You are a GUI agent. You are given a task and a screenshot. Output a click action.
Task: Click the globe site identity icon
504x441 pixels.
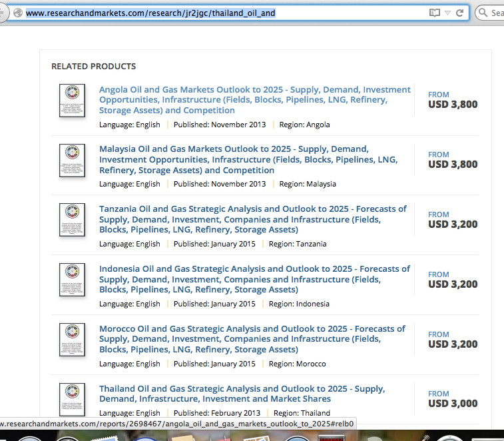pos(18,13)
